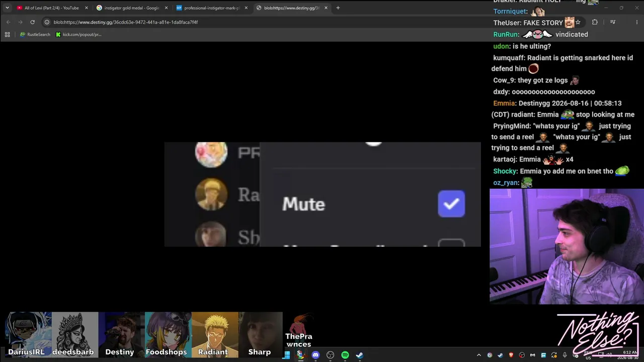Close the All of Levi YouTube tab
644x362 pixels.
(x=87, y=8)
